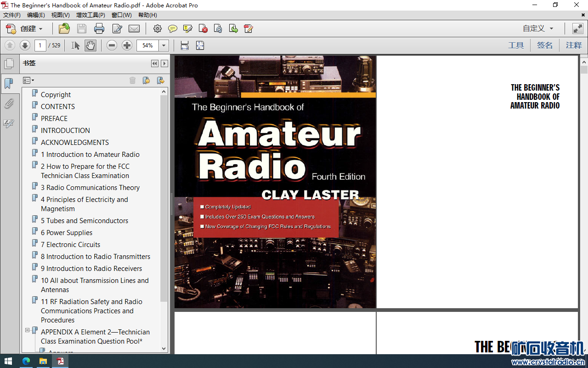Screen dimensions: 588x368
Task: Show the signatures panel icon
Action: (9, 123)
